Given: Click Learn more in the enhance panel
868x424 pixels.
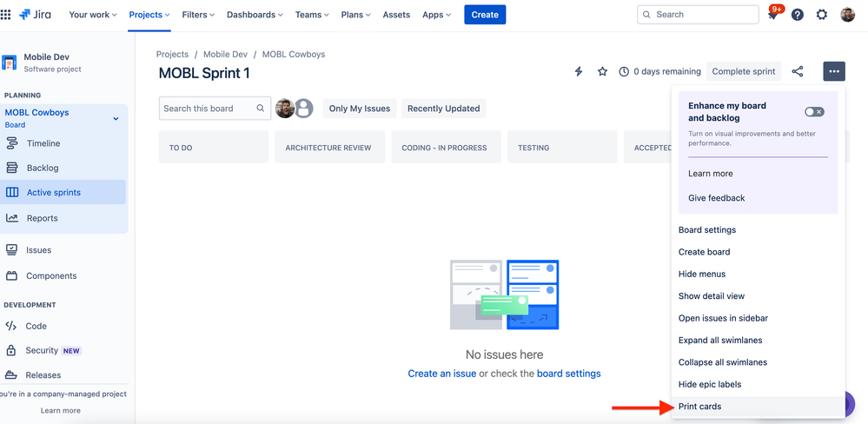Looking at the screenshot, I should [x=710, y=174].
